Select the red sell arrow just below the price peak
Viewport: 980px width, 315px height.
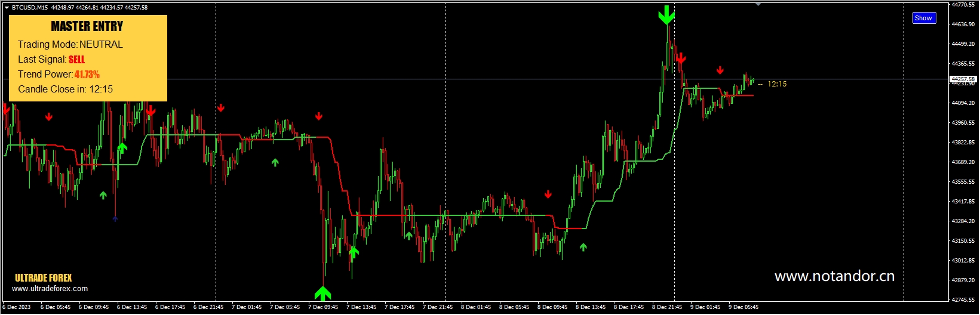click(681, 58)
